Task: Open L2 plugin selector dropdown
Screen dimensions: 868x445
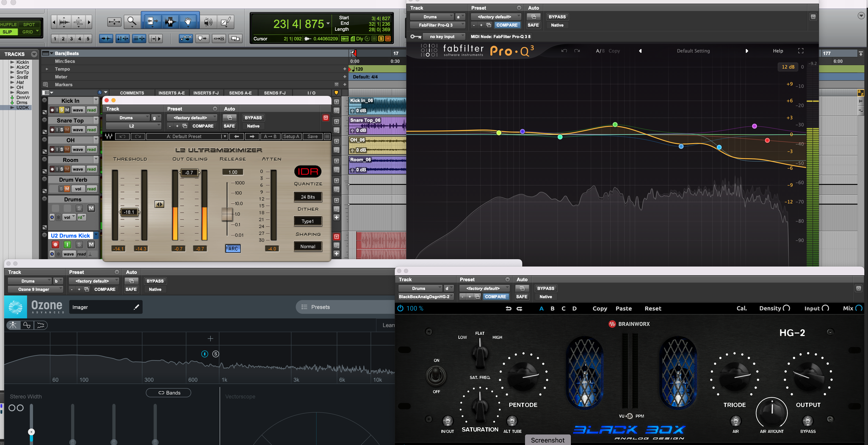Action: (133, 126)
